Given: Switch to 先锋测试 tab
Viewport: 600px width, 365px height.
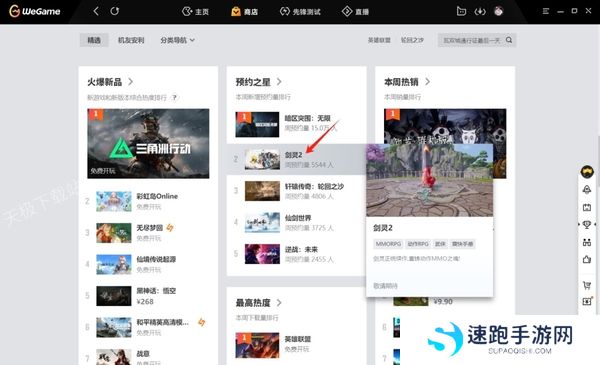Looking at the screenshot, I should click(300, 11).
